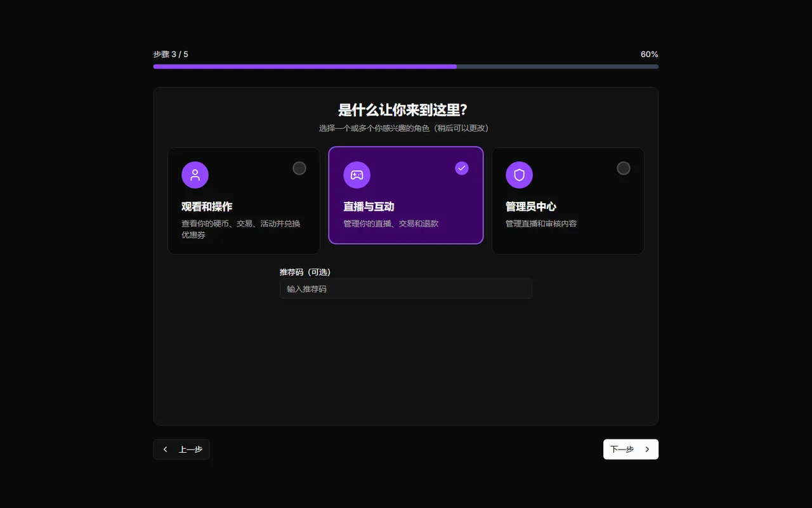Click the gamepad icon on 直播与互动 card
812x508 pixels.
357,175
